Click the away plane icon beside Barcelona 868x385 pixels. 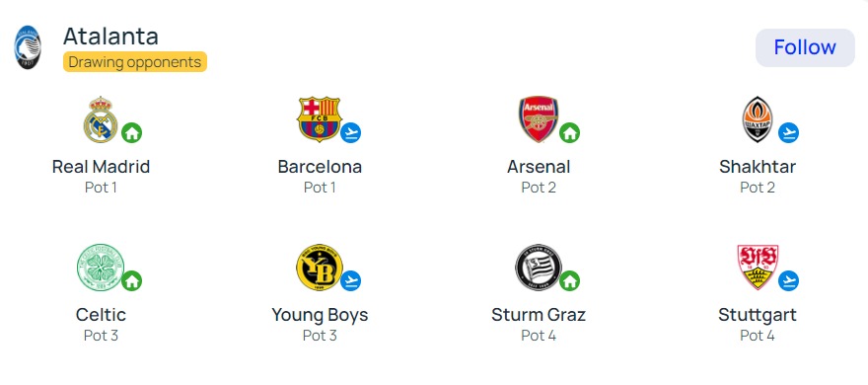[350, 133]
